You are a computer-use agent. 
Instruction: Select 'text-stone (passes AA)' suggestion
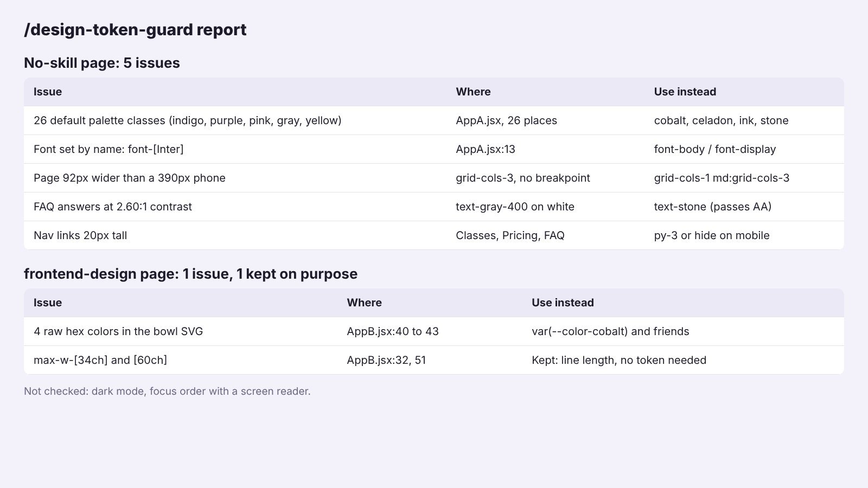[713, 207]
